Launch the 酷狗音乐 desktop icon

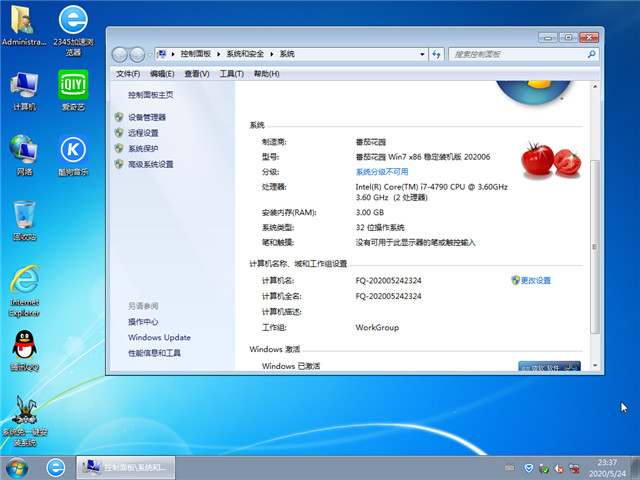[73, 156]
